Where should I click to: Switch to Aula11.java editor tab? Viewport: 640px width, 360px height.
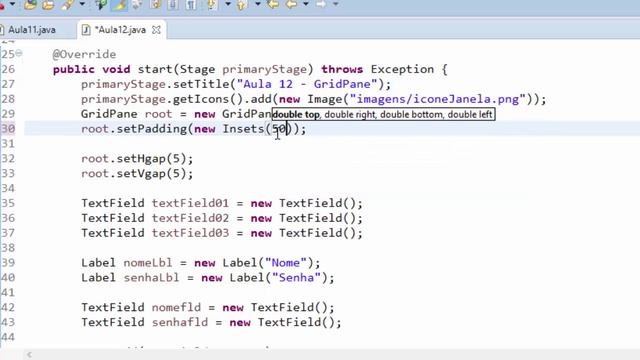tap(32, 30)
